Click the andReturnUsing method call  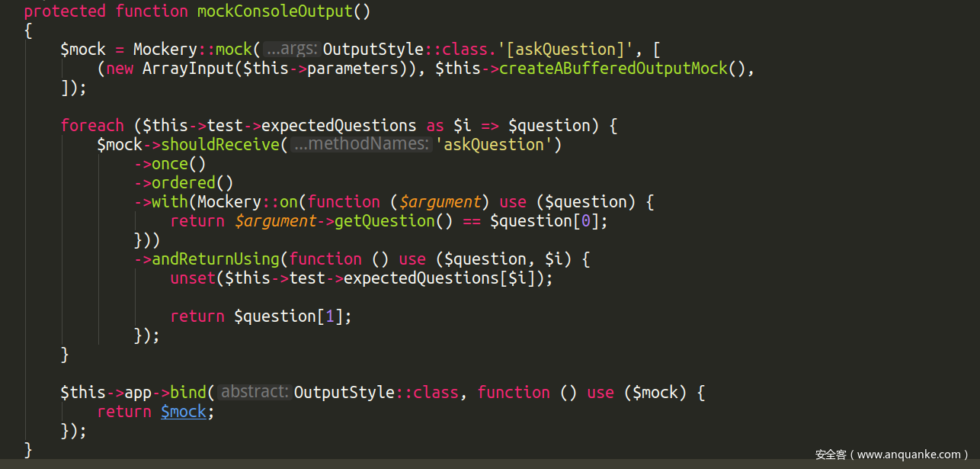pos(216,259)
